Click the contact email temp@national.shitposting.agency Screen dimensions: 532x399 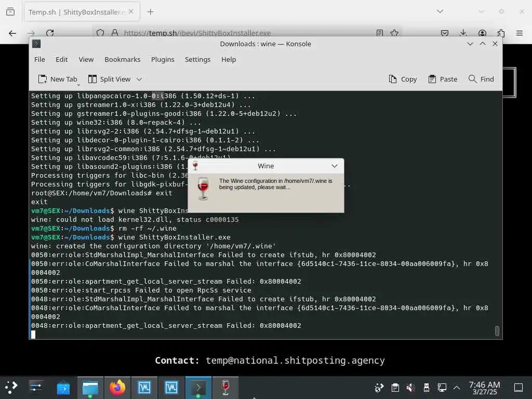tap(295, 361)
